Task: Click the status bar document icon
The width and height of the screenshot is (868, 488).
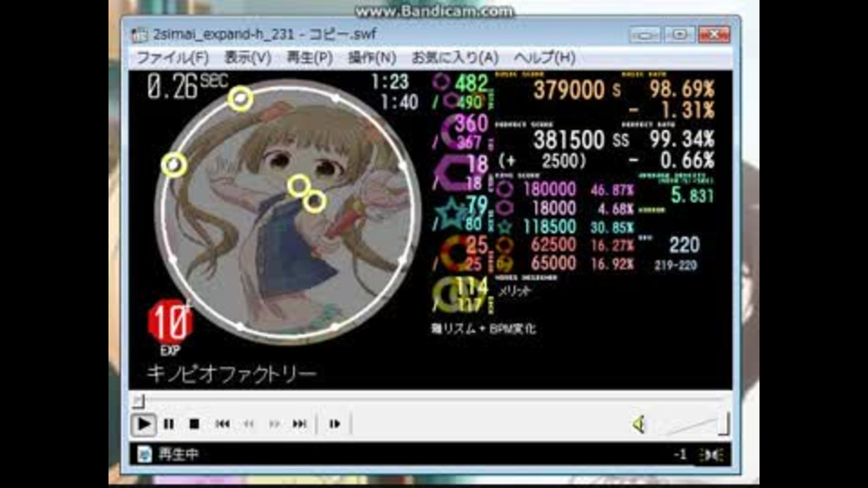Action: click(144, 455)
